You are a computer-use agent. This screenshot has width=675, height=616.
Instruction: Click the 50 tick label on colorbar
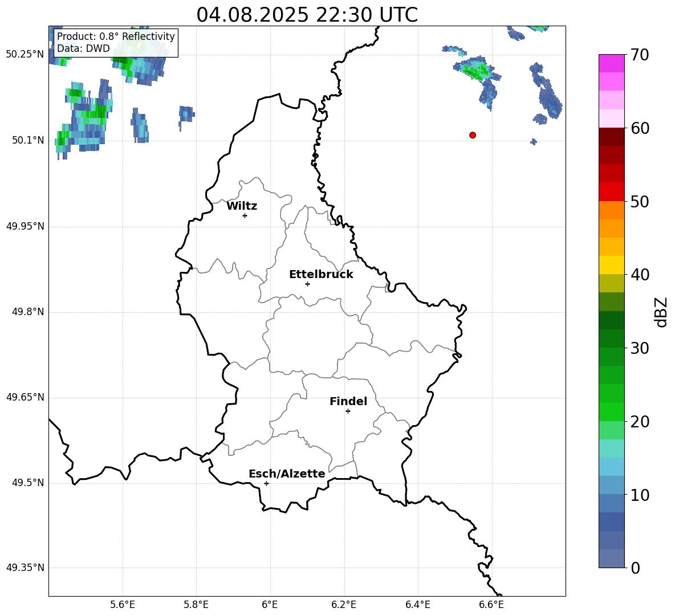pos(640,201)
